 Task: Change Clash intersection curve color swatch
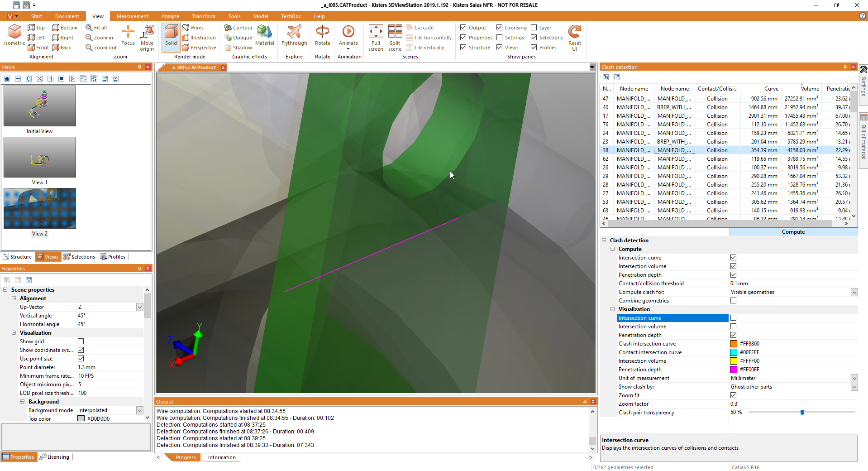(734, 344)
